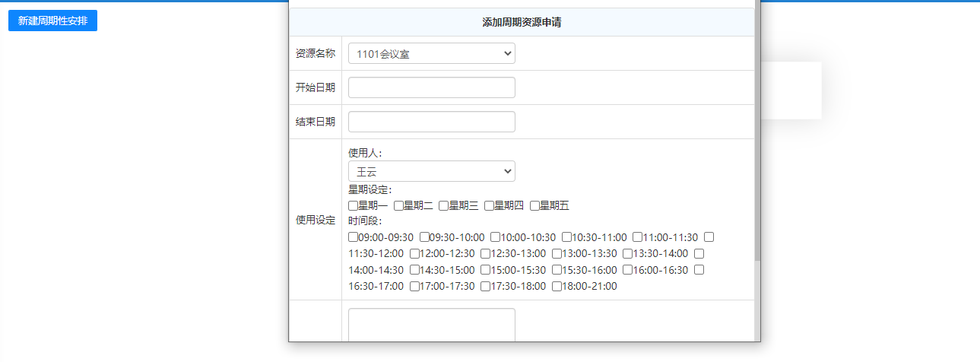The height and width of the screenshot is (362, 980).
Task: Check the 星期一 checkbox
Action: tap(354, 205)
